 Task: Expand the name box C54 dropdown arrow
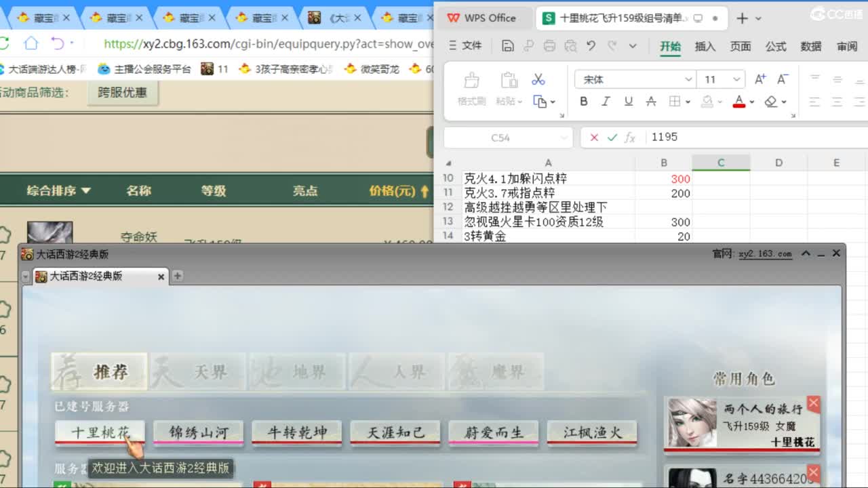(x=564, y=138)
